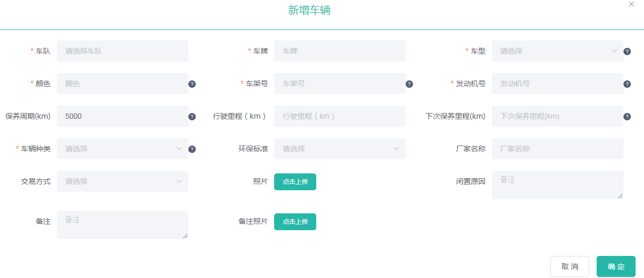Click the 厂家名称 input field

(557, 149)
